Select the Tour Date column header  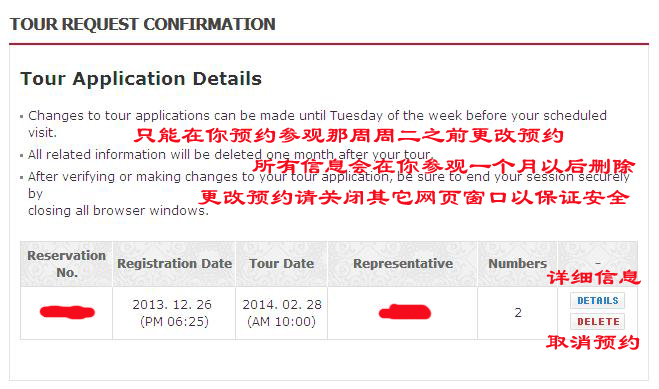click(x=282, y=264)
